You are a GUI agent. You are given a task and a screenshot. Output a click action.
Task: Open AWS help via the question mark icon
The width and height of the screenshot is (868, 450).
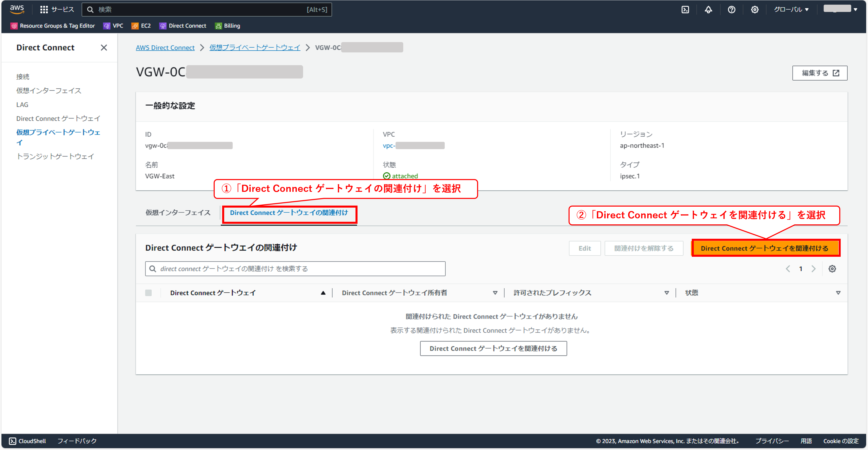(x=732, y=9)
